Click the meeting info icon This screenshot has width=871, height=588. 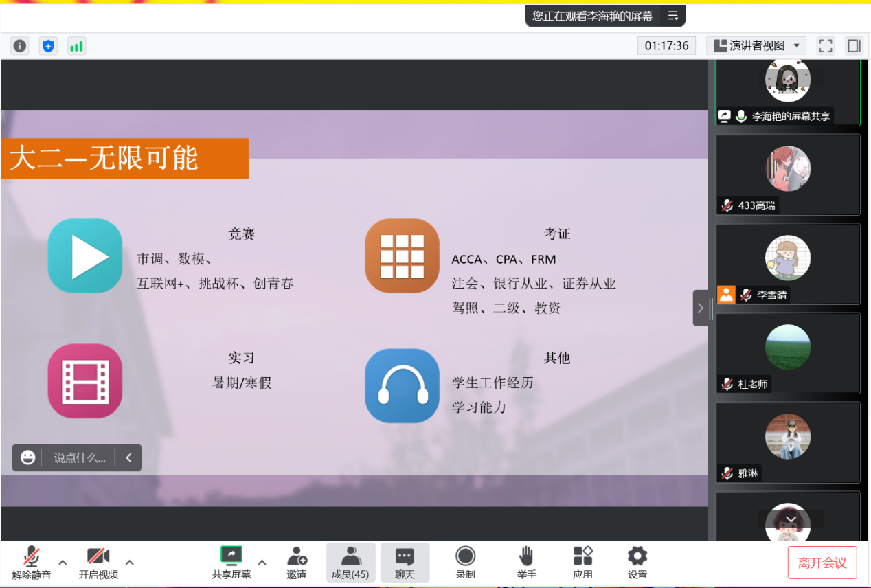(20, 46)
